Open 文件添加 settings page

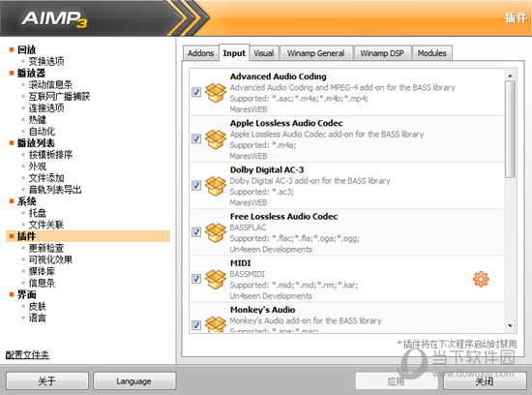click(x=46, y=178)
